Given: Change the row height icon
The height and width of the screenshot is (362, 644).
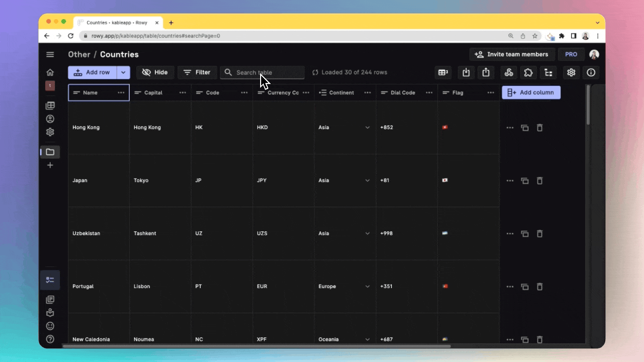Looking at the screenshot, I should point(443,72).
